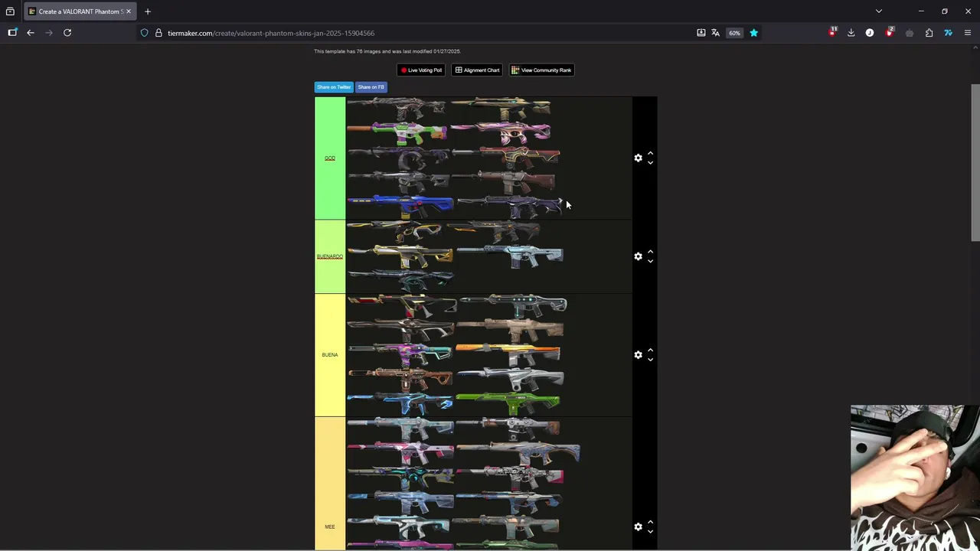Click the icon left of translate in address bar

pos(701,33)
